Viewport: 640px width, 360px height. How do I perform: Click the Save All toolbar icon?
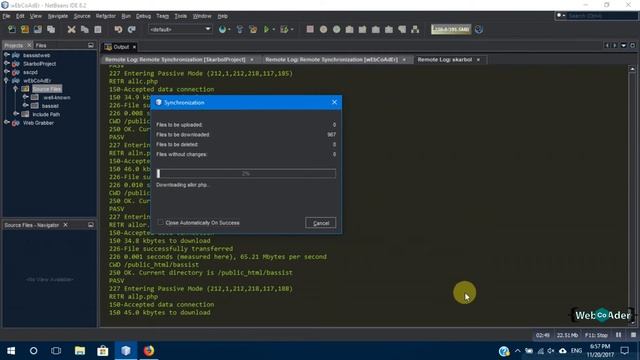(x=51, y=29)
